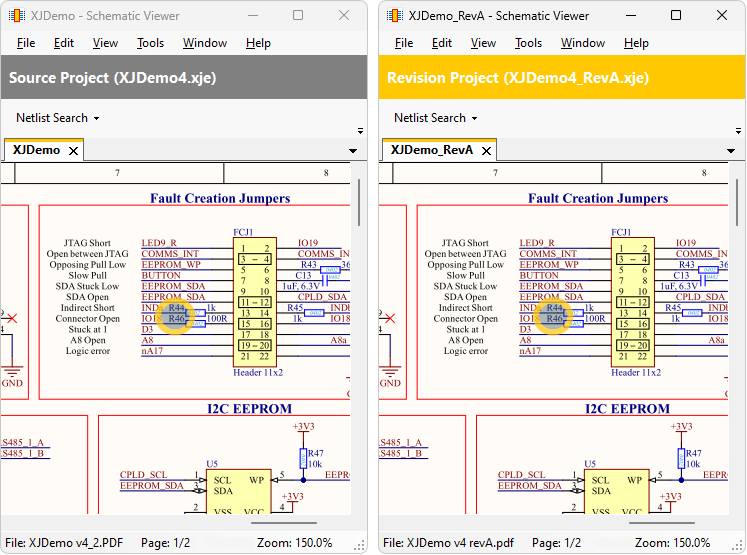Open the Help menu in the XJDemo_RevA window
The image size is (747, 555).
coord(636,43)
